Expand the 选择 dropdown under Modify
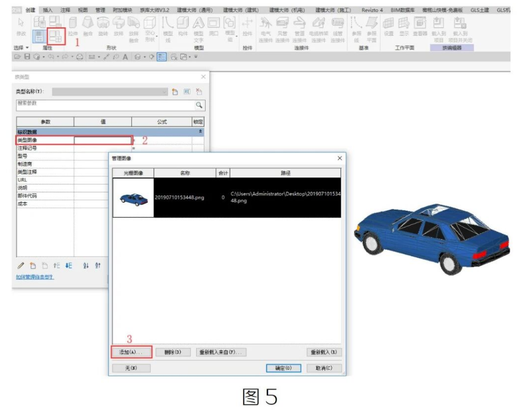 coord(21,48)
